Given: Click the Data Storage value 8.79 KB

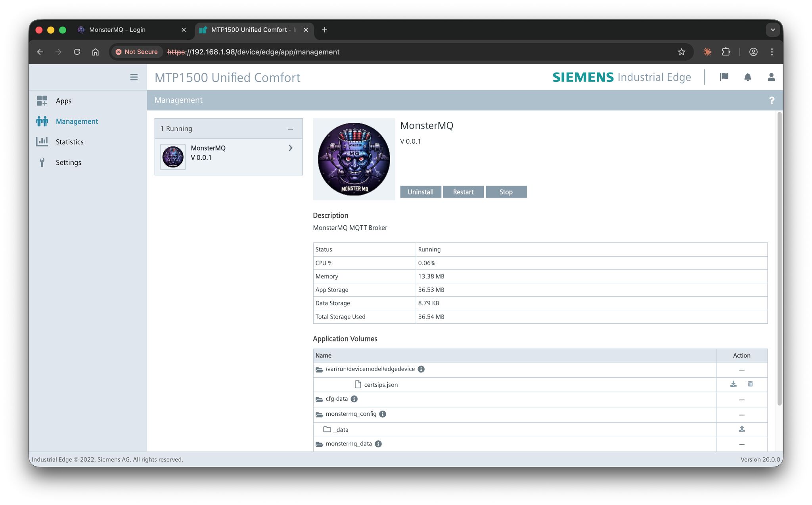Looking at the screenshot, I should pos(428,303).
